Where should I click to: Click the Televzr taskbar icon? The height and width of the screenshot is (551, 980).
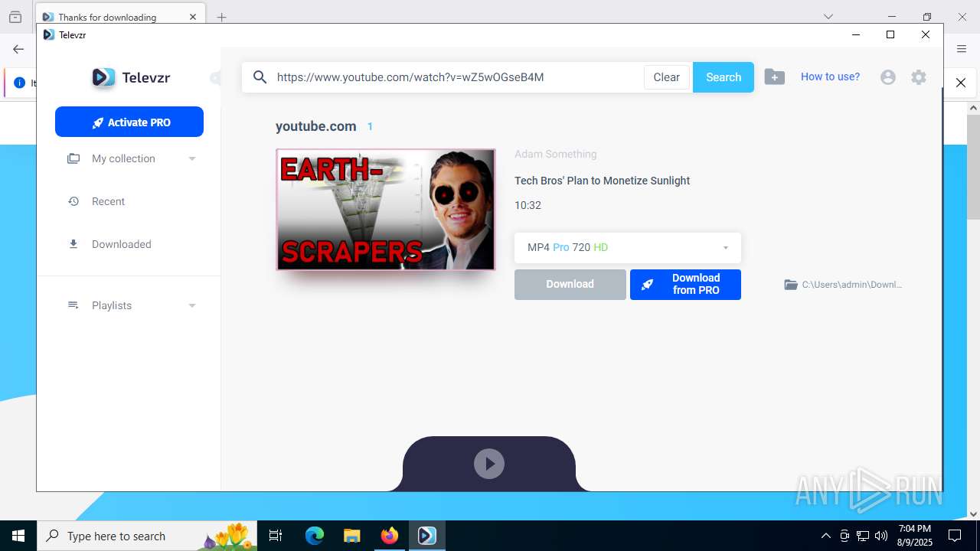tap(427, 536)
